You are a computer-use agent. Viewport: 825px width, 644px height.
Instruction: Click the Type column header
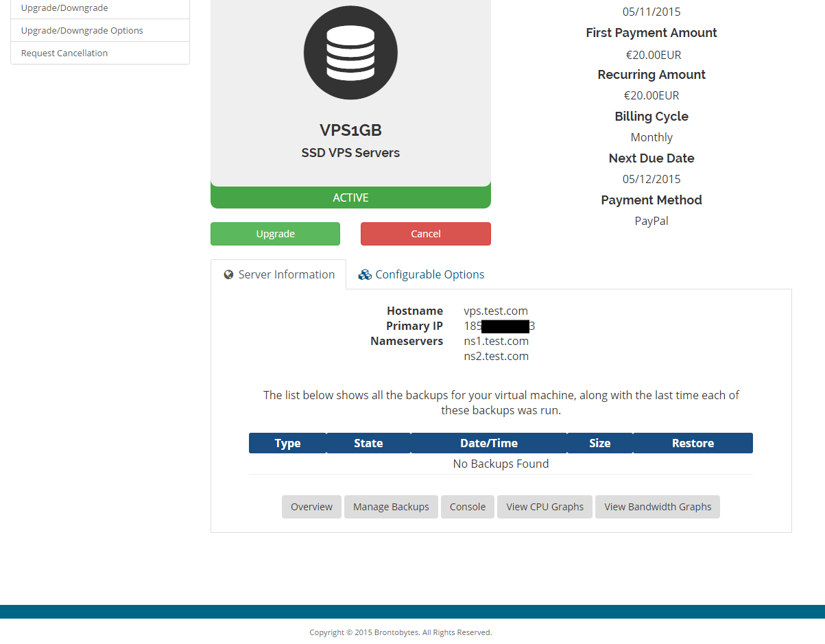[287, 443]
